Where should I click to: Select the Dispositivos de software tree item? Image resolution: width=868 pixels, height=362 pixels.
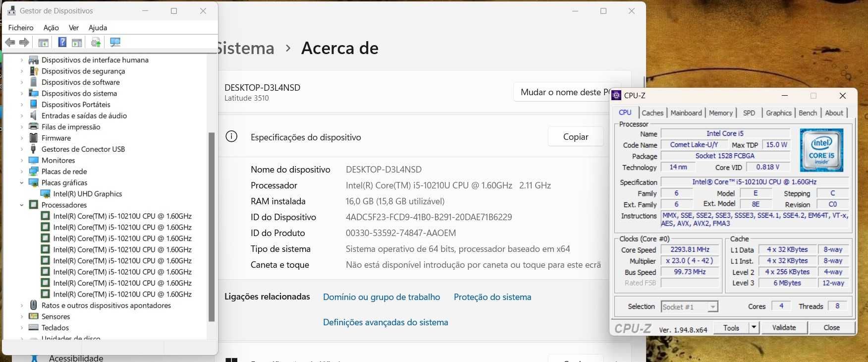point(81,82)
